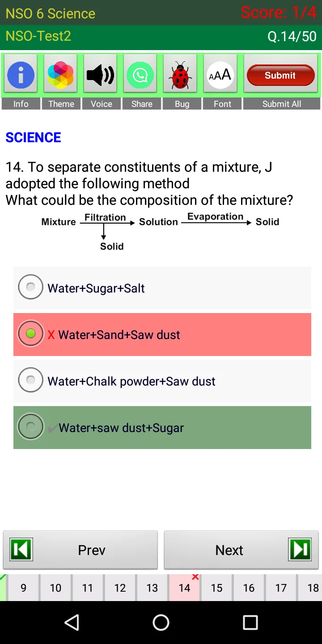Viewport: 322px width, 644px height.
Task: Tap the Voice speaker icon
Action: click(101, 75)
